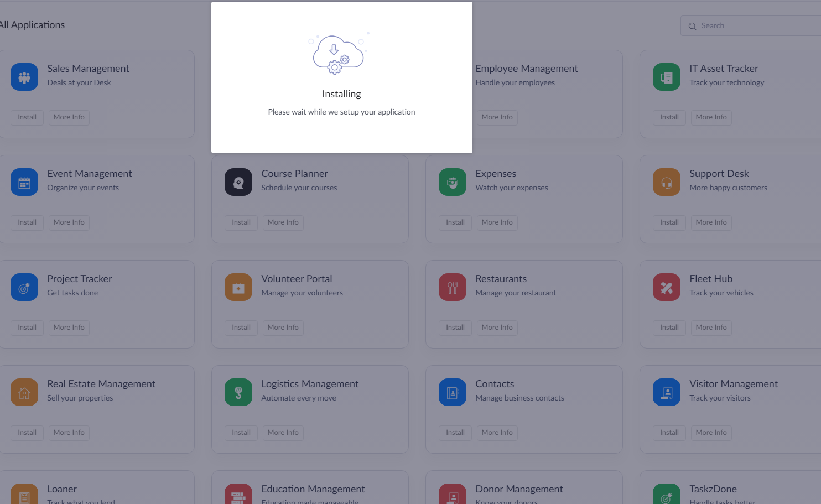Image resolution: width=821 pixels, height=504 pixels.
Task: Open More Info for Course Planner
Action: coord(283,222)
